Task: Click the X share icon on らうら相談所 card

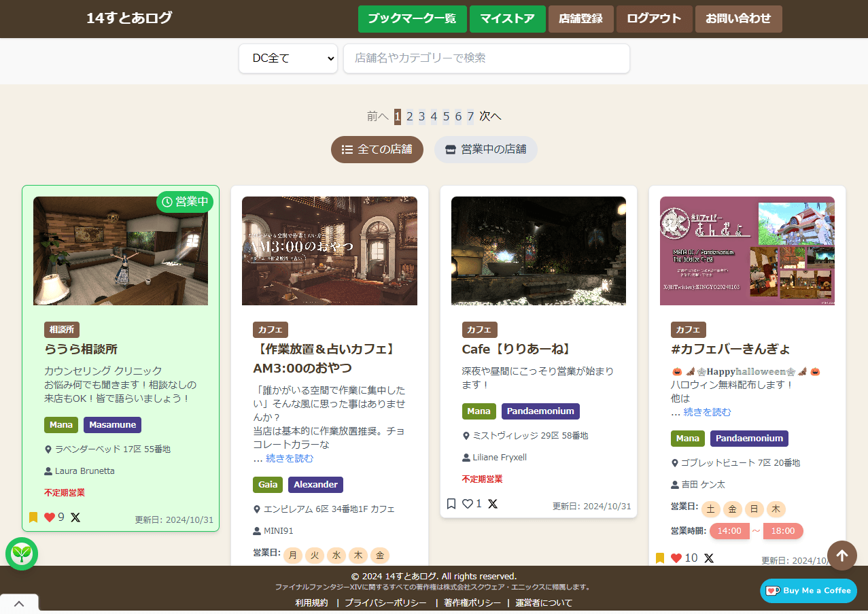Action: (x=75, y=517)
